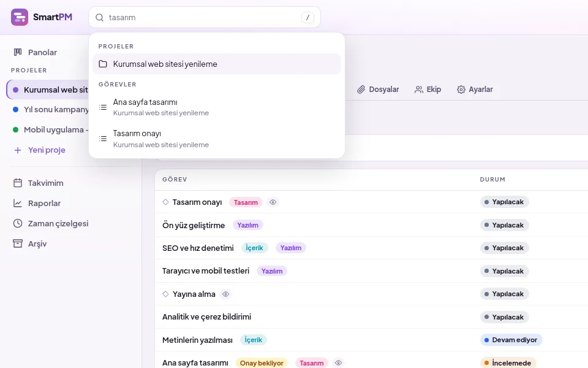
Task: Open Panolar in the sidebar
Action: pyautogui.click(x=42, y=52)
